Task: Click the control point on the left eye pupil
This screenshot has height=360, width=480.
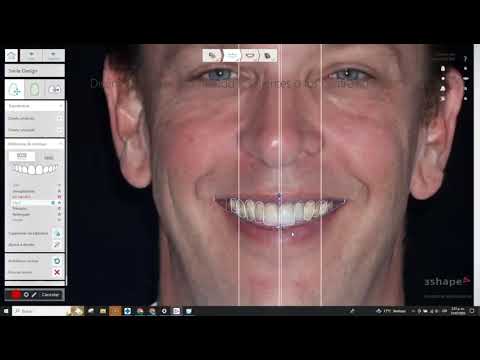Action: coord(220,72)
